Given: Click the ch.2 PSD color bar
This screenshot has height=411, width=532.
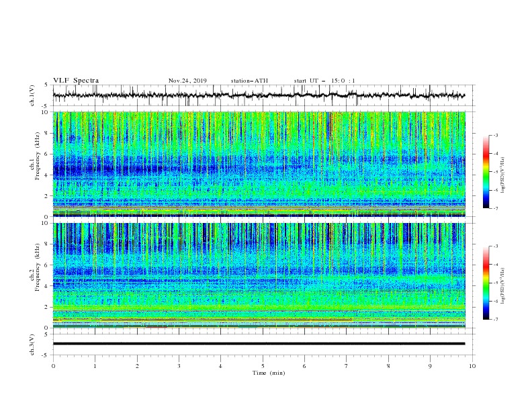Looking at the screenshot, I should 486,283.
